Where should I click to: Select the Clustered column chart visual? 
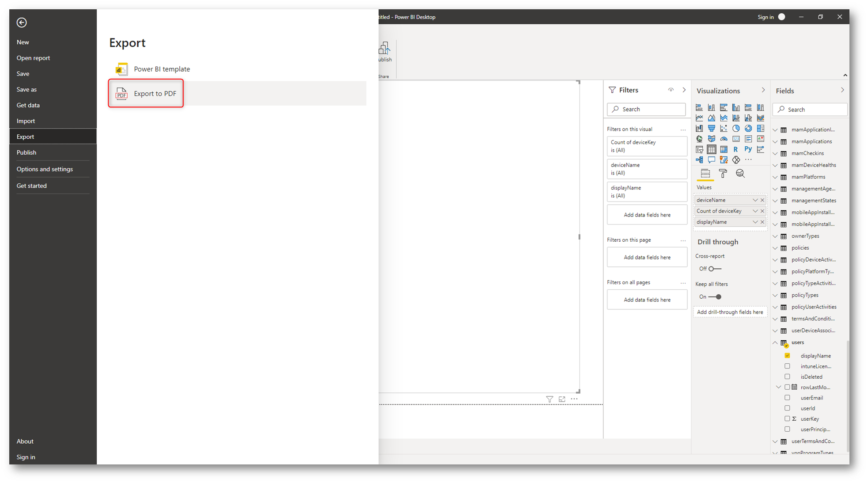(x=736, y=107)
